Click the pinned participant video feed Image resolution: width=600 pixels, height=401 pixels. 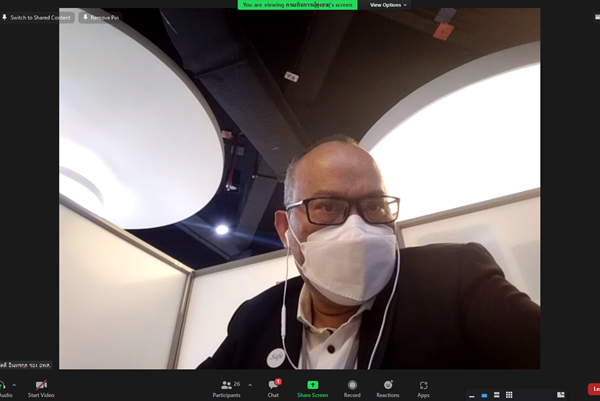300,188
